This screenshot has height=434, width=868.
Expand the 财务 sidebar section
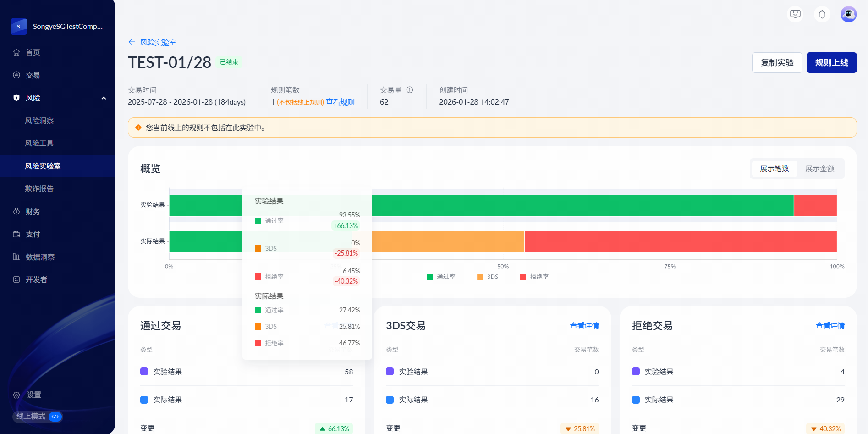[33, 211]
